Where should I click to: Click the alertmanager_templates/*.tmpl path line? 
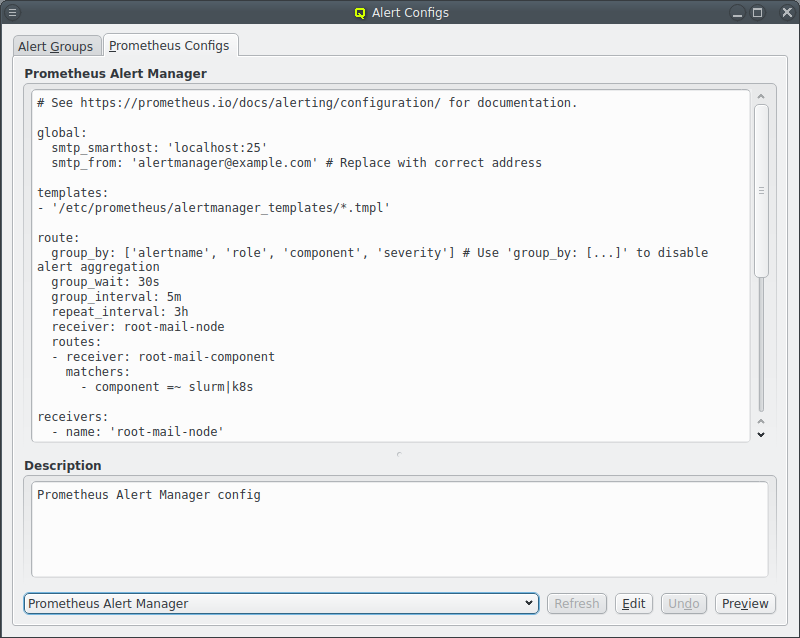pos(213,208)
